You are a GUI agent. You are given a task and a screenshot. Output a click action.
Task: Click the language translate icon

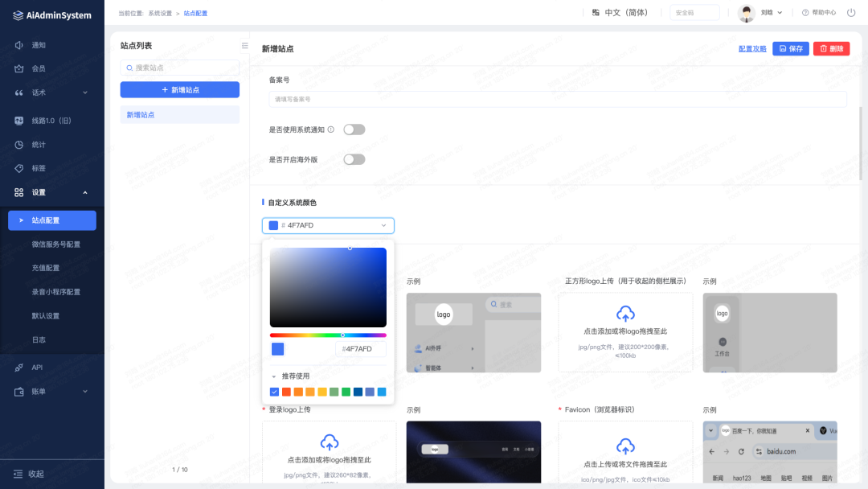click(596, 13)
